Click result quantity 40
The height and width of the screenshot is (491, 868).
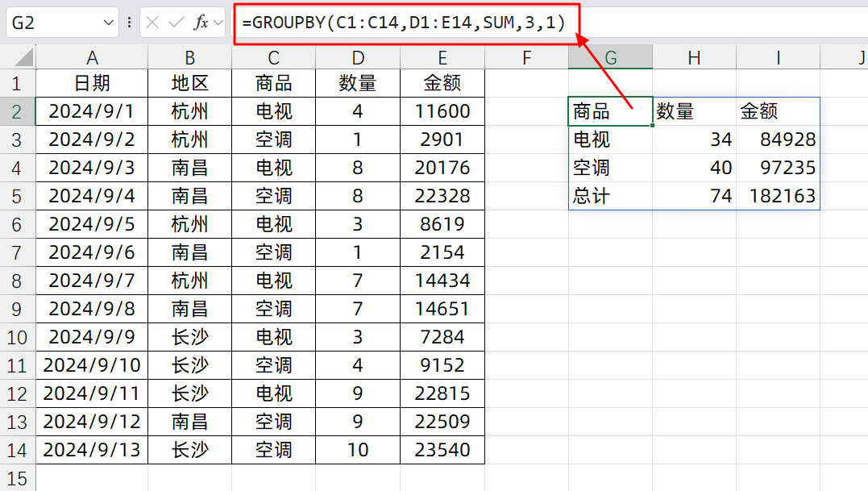click(x=694, y=169)
